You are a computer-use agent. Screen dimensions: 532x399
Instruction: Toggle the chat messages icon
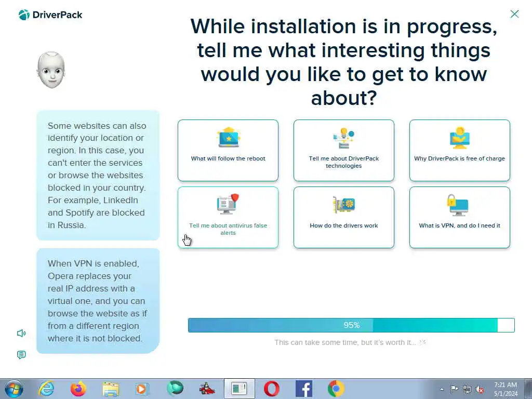[21, 355]
